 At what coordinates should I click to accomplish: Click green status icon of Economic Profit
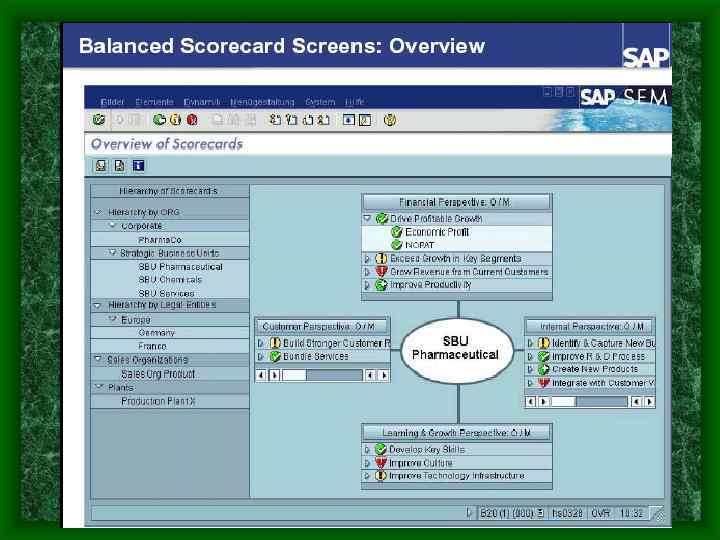(397, 232)
